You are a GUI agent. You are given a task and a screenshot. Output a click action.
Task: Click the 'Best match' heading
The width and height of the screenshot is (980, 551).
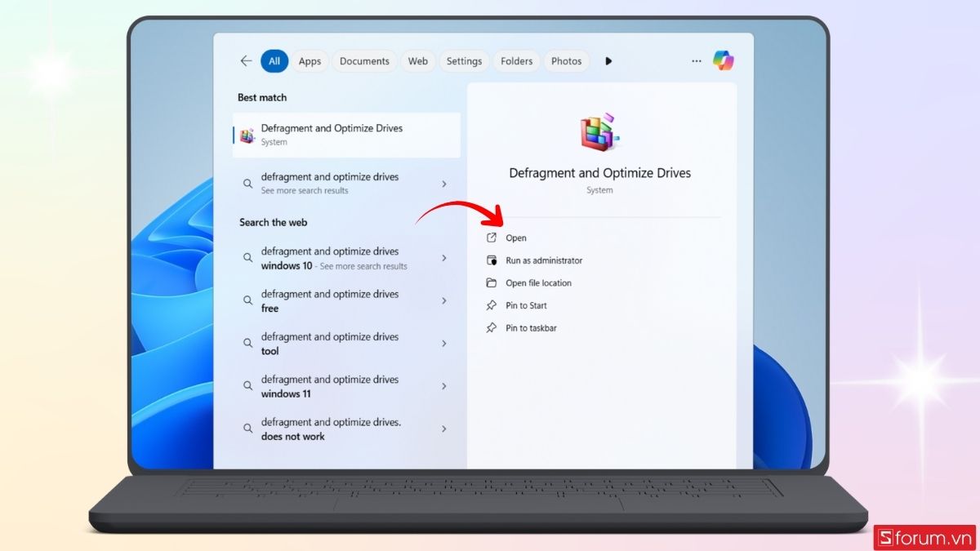pyautogui.click(x=262, y=97)
